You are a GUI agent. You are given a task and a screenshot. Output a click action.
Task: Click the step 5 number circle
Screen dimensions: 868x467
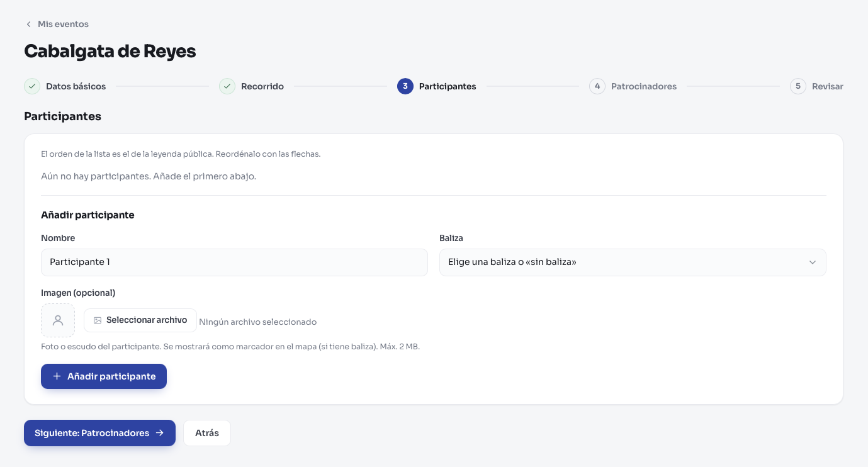pyautogui.click(x=798, y=86)
